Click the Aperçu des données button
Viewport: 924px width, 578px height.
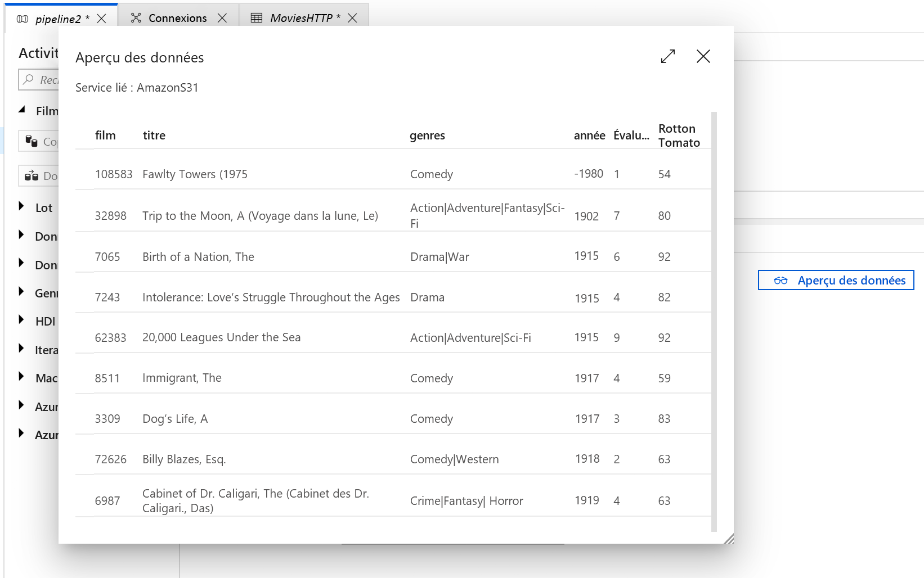pos(836,280)
